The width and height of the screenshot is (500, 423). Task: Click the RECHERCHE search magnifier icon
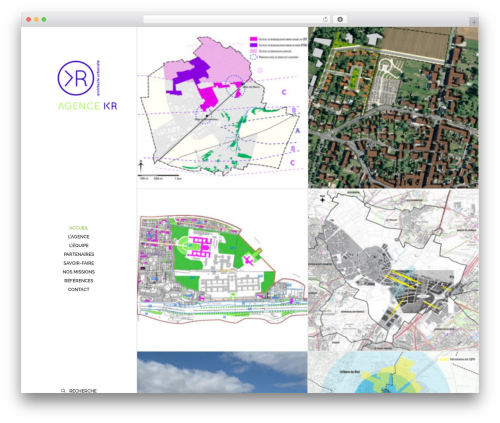(x=63, y=390)
